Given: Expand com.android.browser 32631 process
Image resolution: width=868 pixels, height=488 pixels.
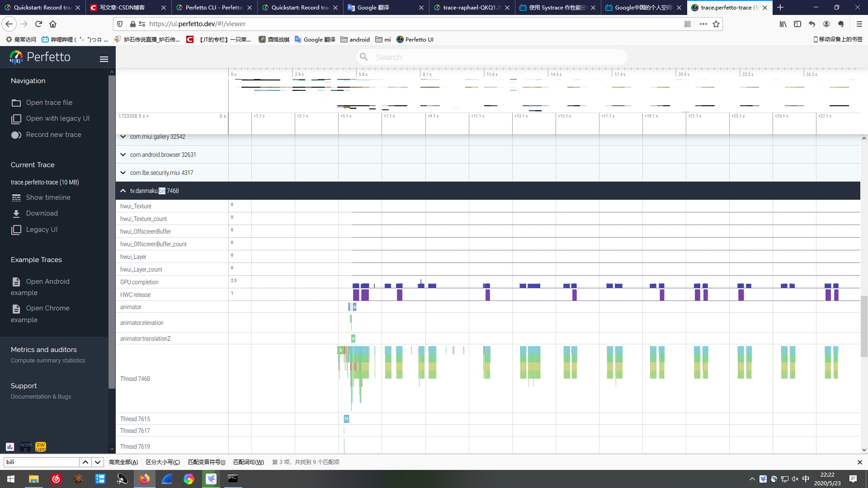Looking at the screenshot, I should 123,155.
